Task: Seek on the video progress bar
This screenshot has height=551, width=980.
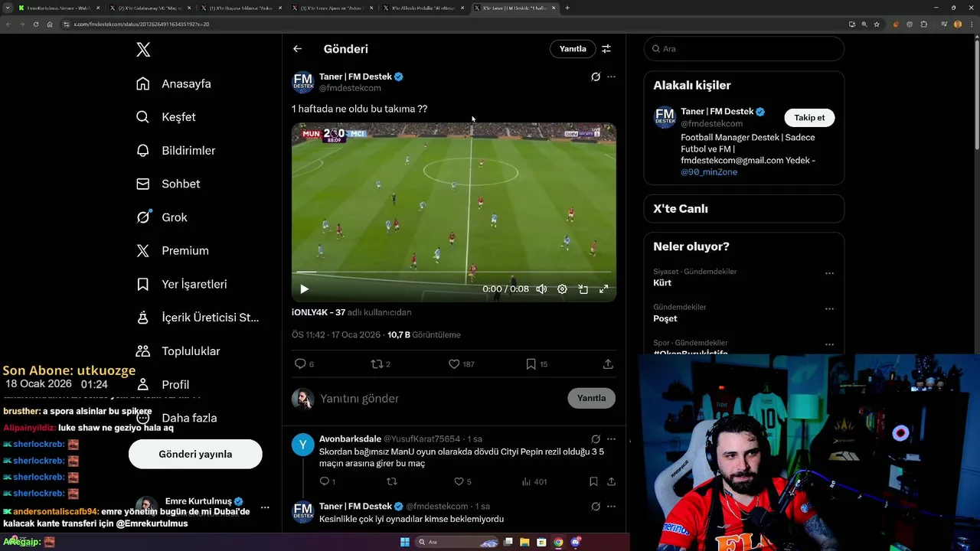Action: [x=454, y=272]
